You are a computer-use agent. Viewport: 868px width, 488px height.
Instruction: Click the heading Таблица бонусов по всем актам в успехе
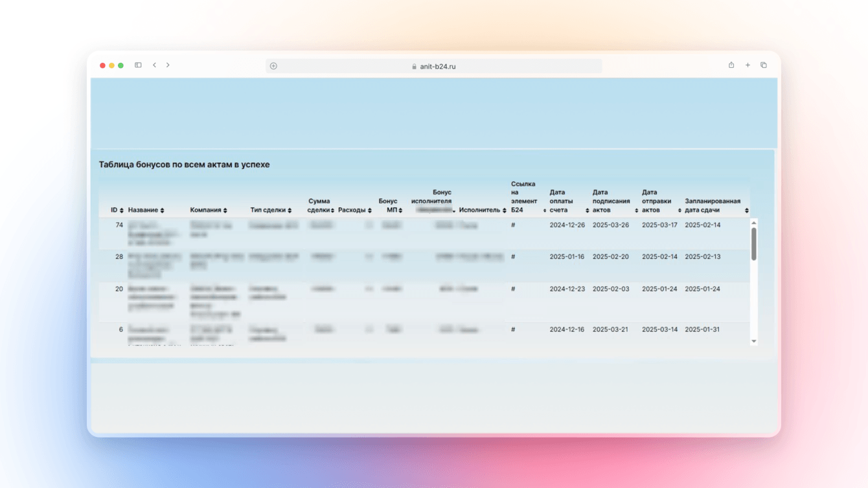184,164
